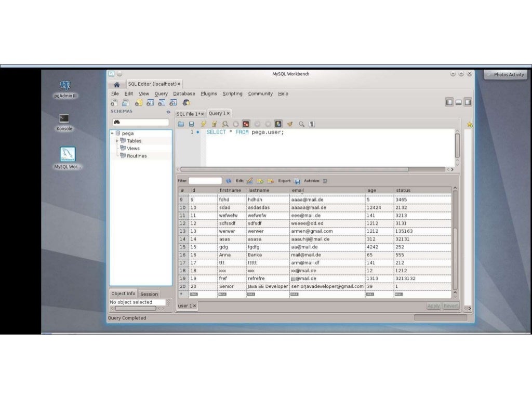Select cell seniorjavadeveloper@gmail.com
Screen dimensions: 532x399
click(327, 286)
